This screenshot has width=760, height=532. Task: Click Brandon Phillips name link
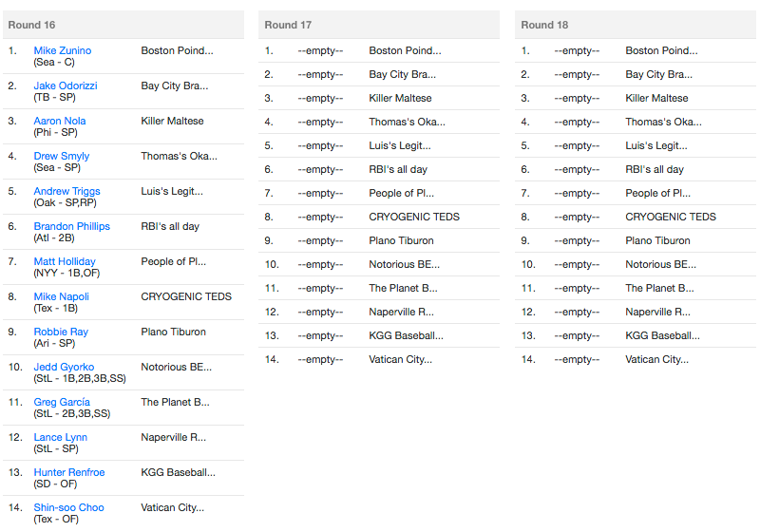[72, 226]
